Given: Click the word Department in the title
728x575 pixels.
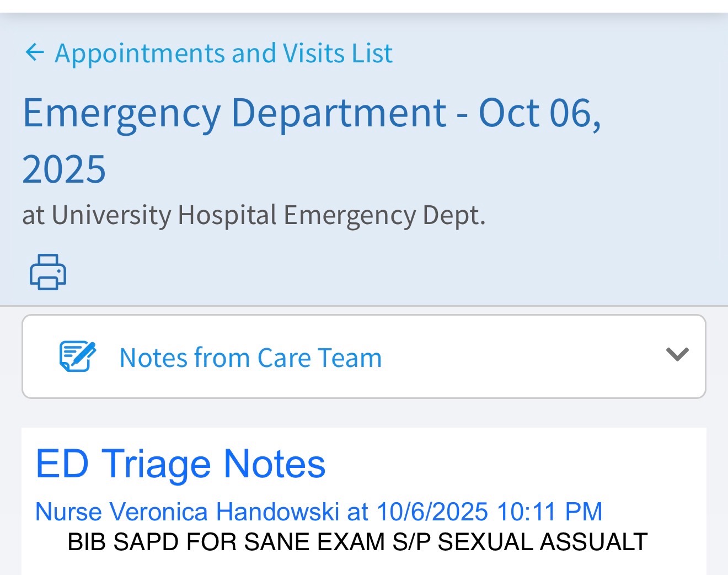Looking at the screenshot, I should [338, 113].
